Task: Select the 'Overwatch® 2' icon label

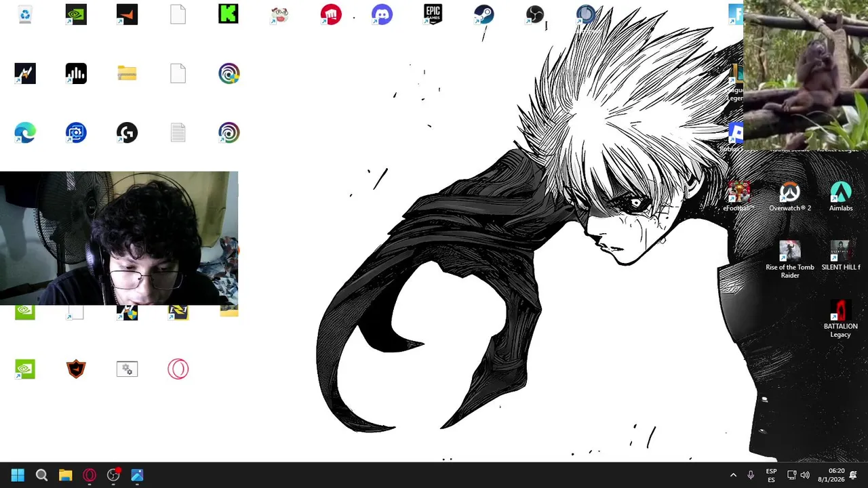Action: click(789, 208)
